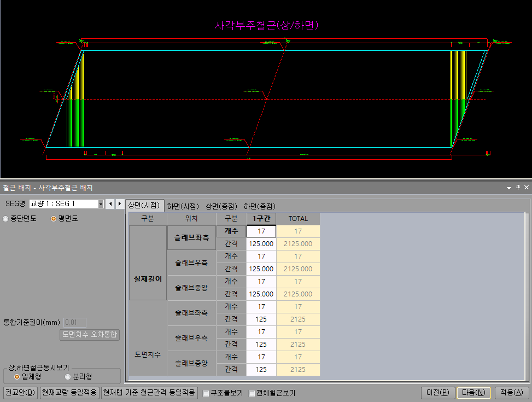Image resolution: width=532 pixels, height=402 pixels.
Task: Click the 도면치수 오차통합 button
Action: [90, 334]
